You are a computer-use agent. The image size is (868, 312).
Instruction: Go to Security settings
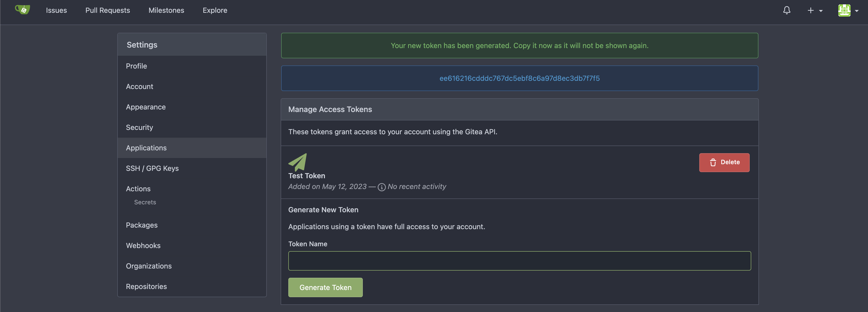tap(139, 127)
